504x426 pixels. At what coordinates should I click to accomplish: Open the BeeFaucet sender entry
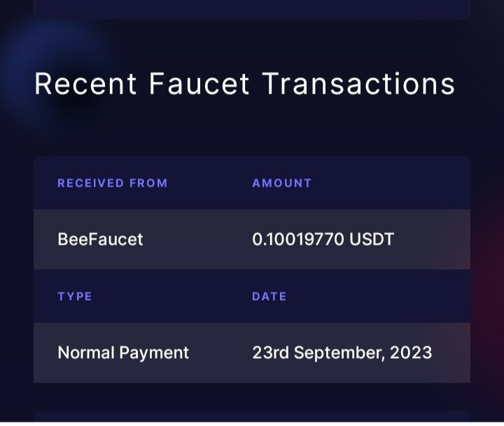pos(100,239)
